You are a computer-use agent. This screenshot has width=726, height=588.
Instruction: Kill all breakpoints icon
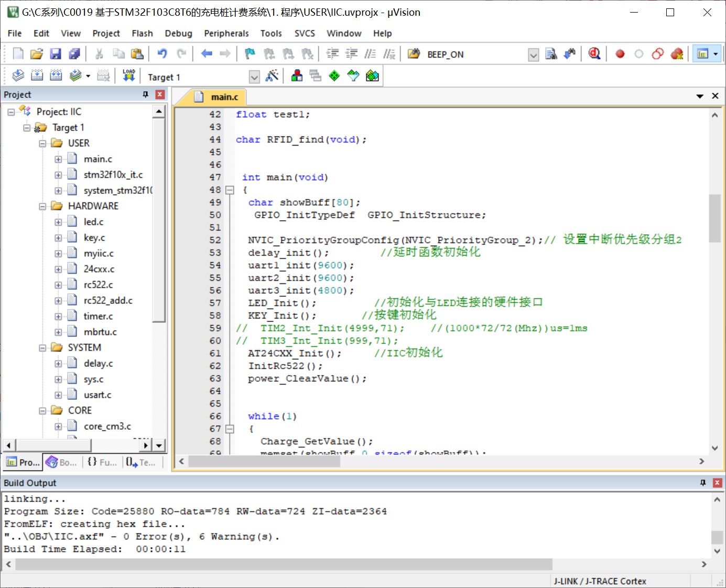(x=677, y=53)
